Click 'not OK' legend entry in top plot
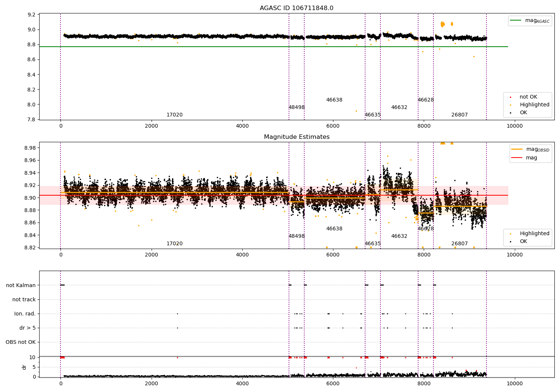 click(528, 97)
